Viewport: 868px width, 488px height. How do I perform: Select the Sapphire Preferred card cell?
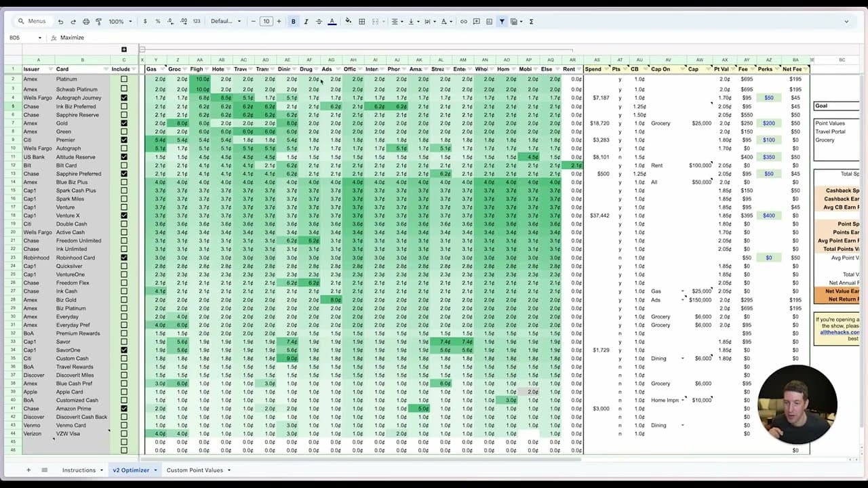click(x=82, y=174)
